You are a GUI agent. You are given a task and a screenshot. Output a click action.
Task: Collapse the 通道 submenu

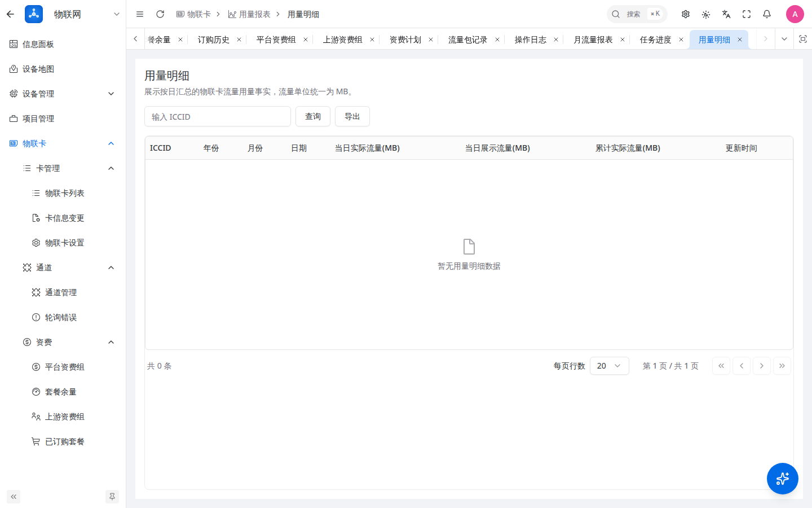[x=63, y=268]
